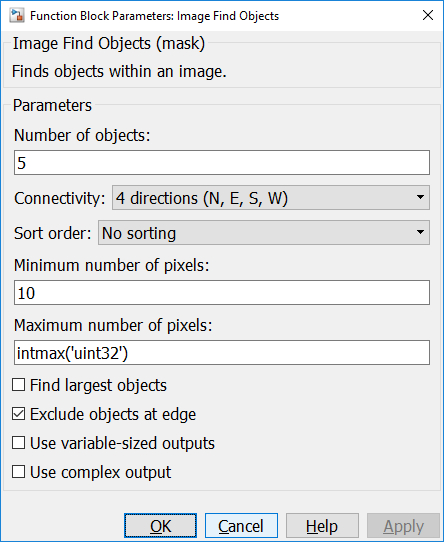Click the 'Finds objects within an image.' description
Image resolution: width=444 pixels, height=542 pixels.
(x=119, y=71)
